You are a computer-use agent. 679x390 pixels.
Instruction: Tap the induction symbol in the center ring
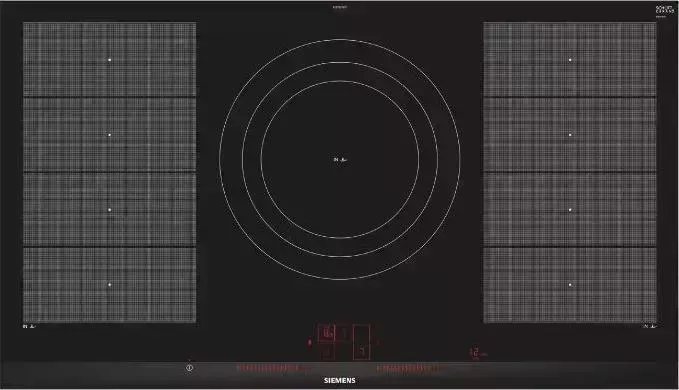pos(340,160)
